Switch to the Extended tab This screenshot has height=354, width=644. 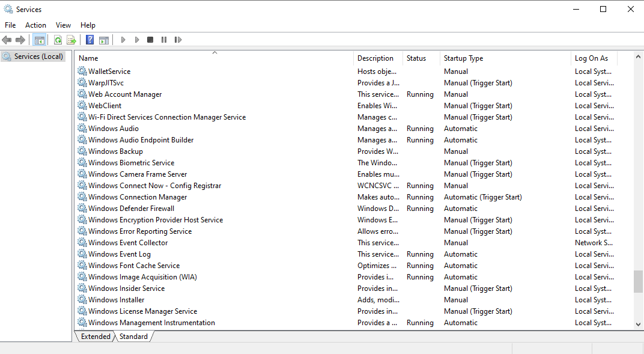coord(96,337)
